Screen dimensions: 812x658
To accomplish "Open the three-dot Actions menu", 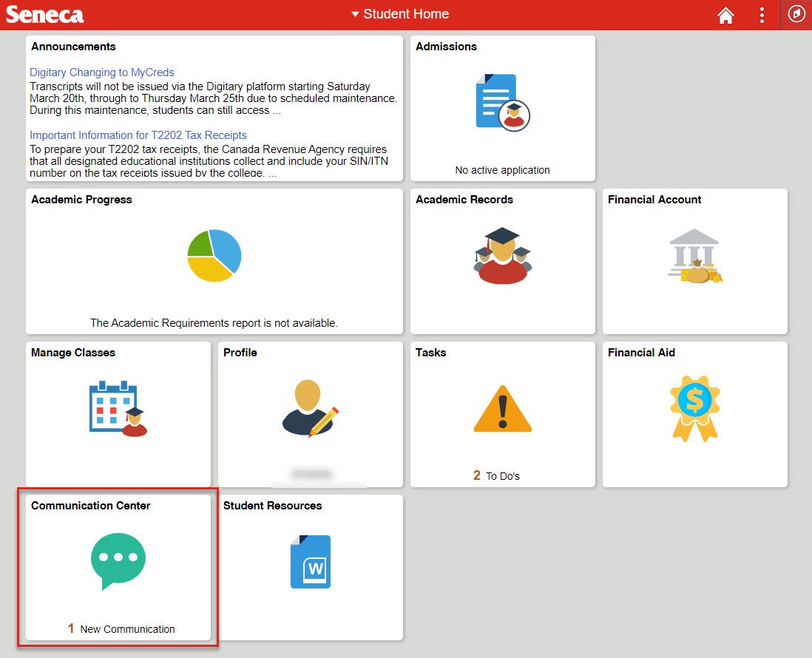I will point(762,16).
